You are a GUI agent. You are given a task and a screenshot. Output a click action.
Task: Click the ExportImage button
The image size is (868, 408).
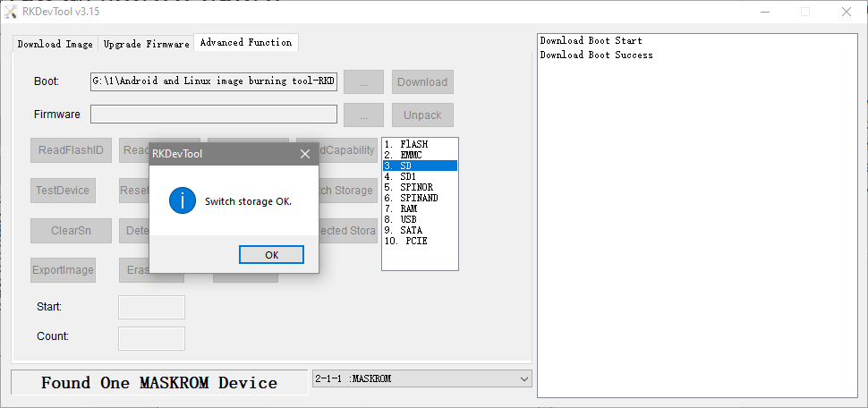63,271
